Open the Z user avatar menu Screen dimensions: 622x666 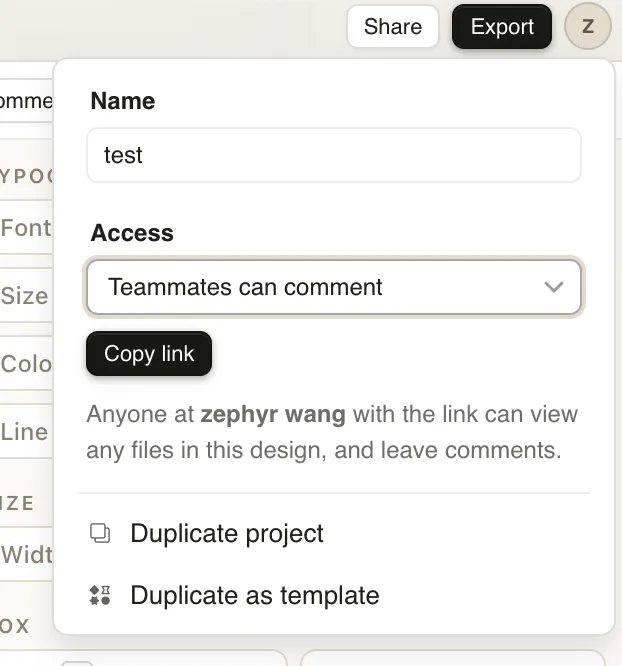click(588, 27)
